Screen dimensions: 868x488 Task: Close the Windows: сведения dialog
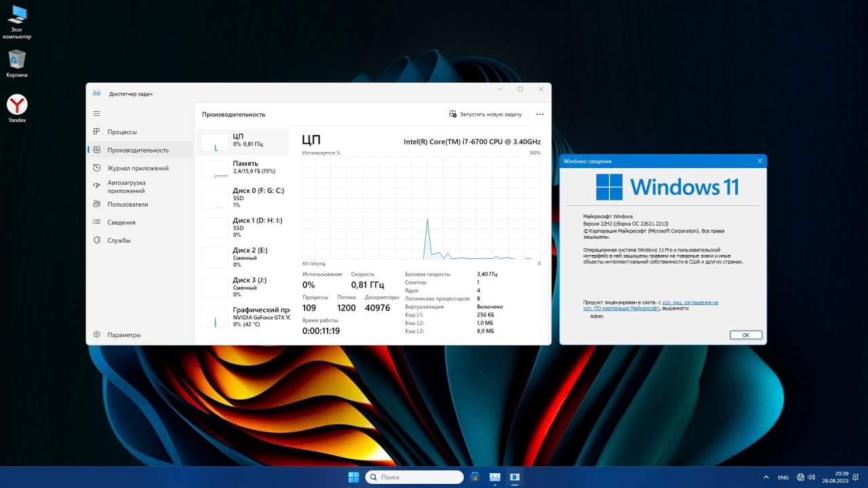pyautogui.click(x=759, y=161)
